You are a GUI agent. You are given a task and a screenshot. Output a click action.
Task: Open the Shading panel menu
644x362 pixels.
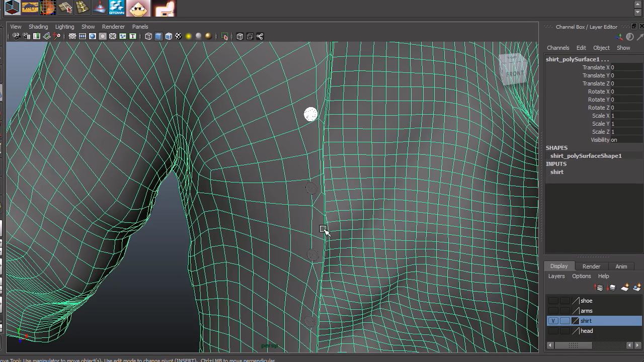[x=38, y=27]
